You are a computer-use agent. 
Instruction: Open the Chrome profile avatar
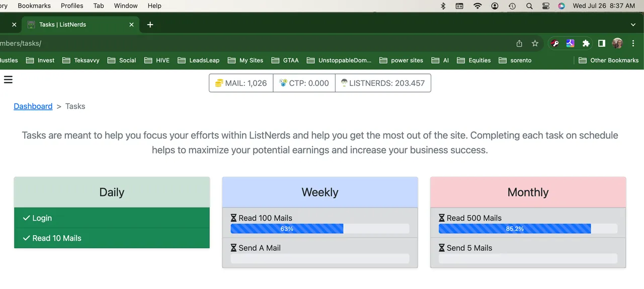point(617,44)
